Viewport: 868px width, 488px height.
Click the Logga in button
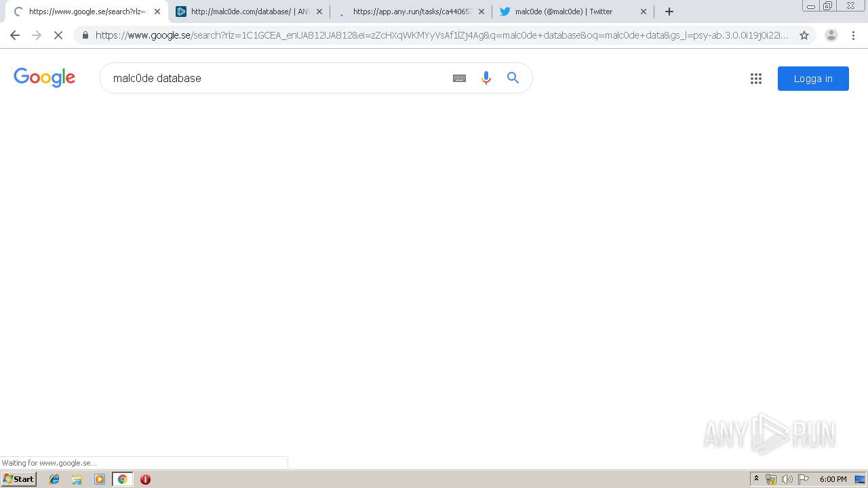coord(813,79)
